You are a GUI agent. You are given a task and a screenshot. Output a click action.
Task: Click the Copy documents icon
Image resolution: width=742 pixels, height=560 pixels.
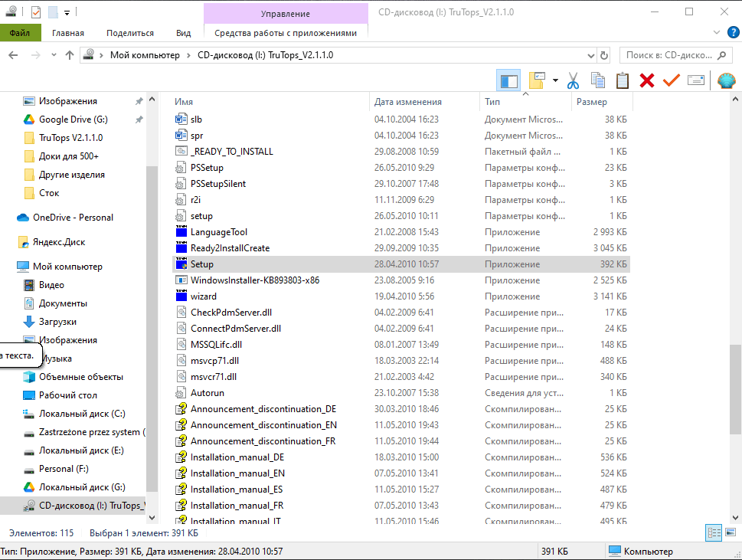tap(598, 80)
